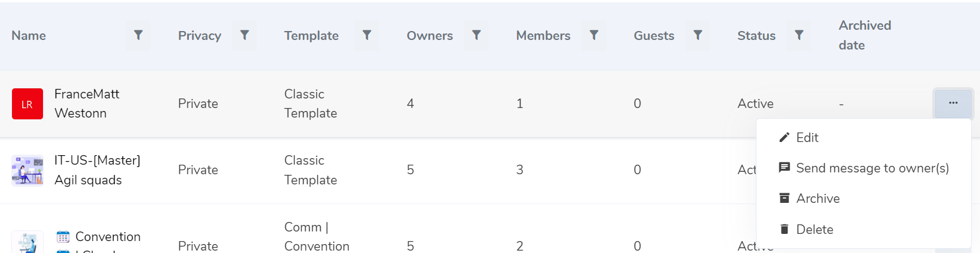Filter the Privacy column
Viewport: 980px width, 253px height.
(244, 35)
